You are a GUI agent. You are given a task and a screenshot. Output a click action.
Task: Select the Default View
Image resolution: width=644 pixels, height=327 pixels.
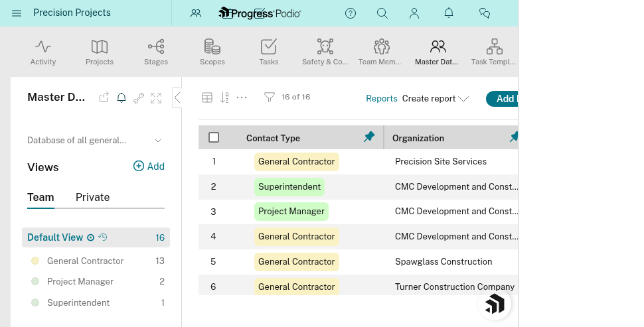point(96,237)
